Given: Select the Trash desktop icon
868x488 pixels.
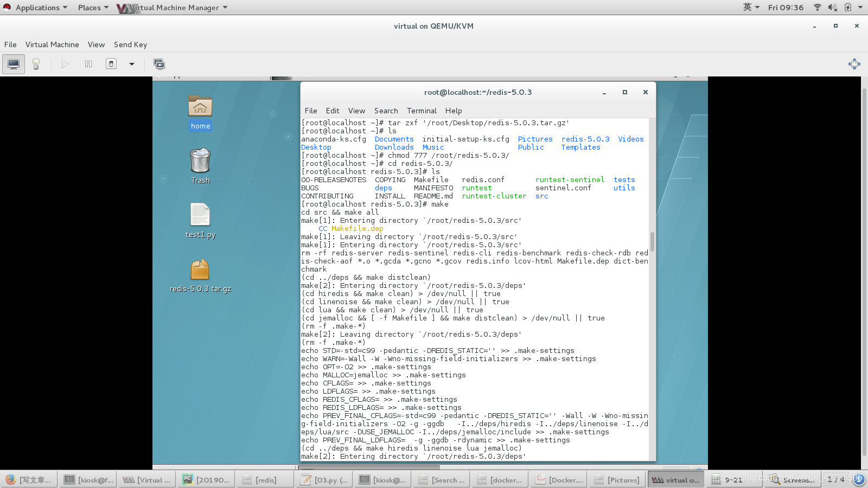Looking at the screenshot, I should [200, 166].
